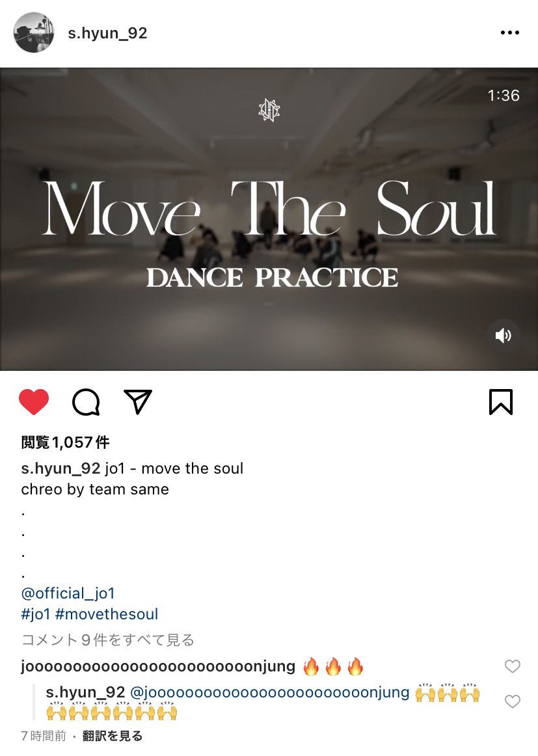Like the s.hyun_92 reply comment

tap(513, 701)
